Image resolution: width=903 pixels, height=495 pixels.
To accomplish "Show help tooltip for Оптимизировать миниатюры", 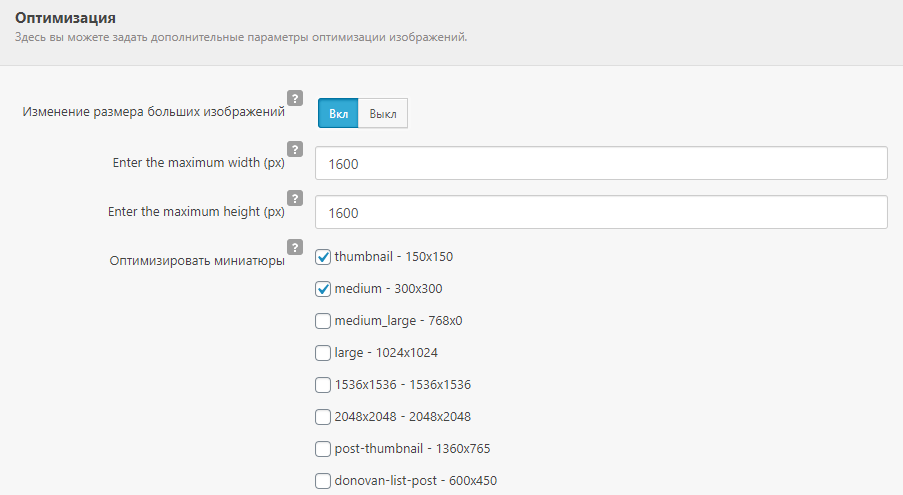I will click(295, 247).
